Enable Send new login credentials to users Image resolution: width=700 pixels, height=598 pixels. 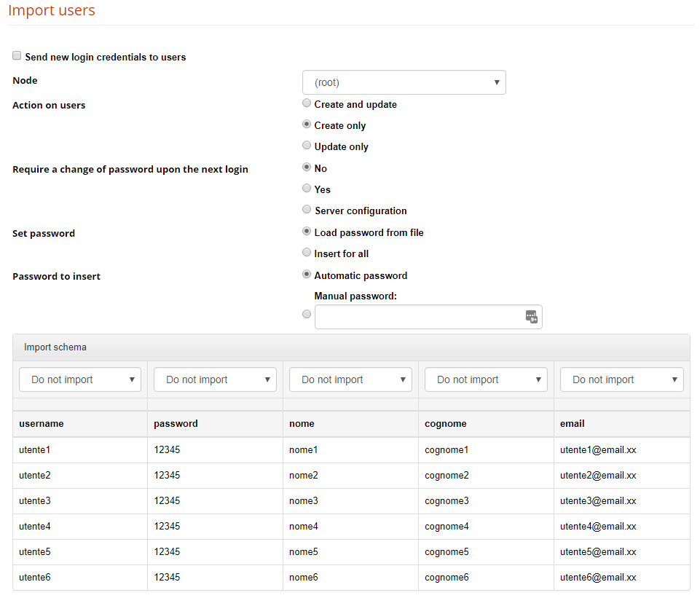pos(17,55)
